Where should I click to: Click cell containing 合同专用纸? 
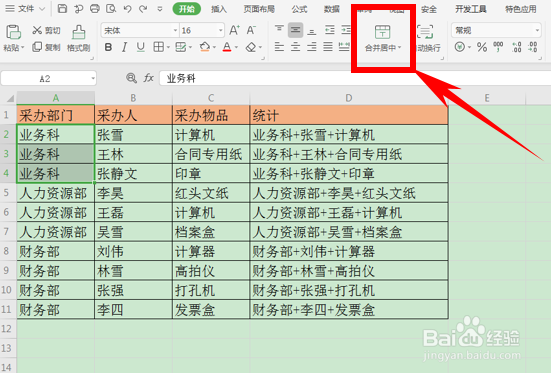pos(211,154)
